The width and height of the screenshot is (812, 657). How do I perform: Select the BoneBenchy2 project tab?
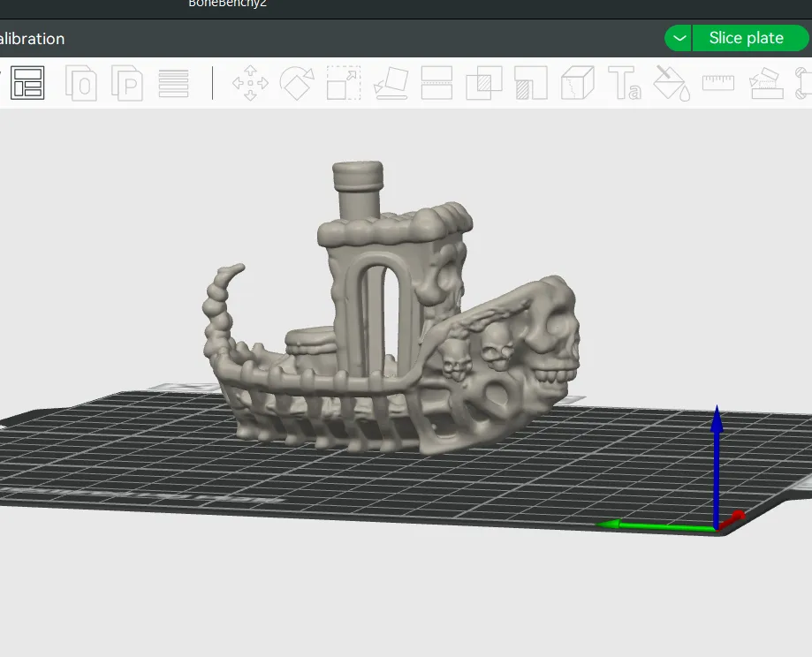click(226, 4)
